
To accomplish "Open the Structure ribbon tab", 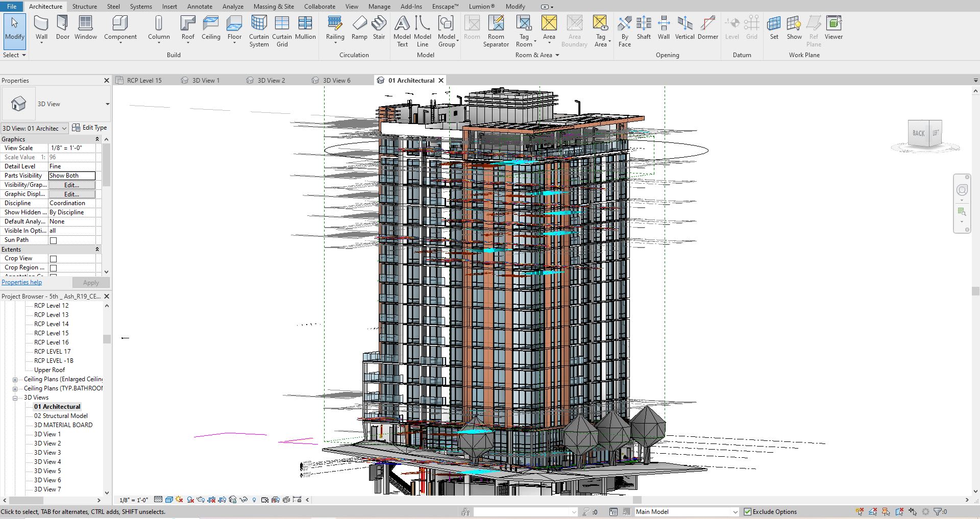I will (x=85, y=7).
